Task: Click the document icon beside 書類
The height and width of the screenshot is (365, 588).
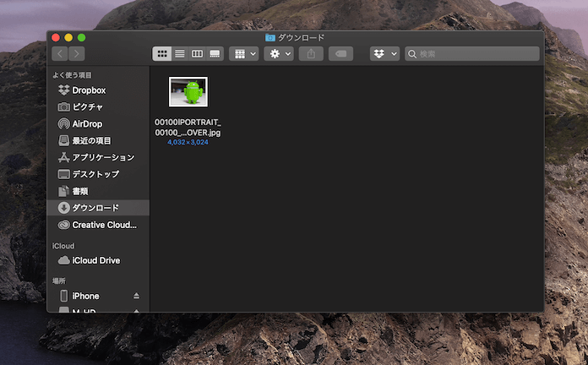Action: click(x=63, y=191)
